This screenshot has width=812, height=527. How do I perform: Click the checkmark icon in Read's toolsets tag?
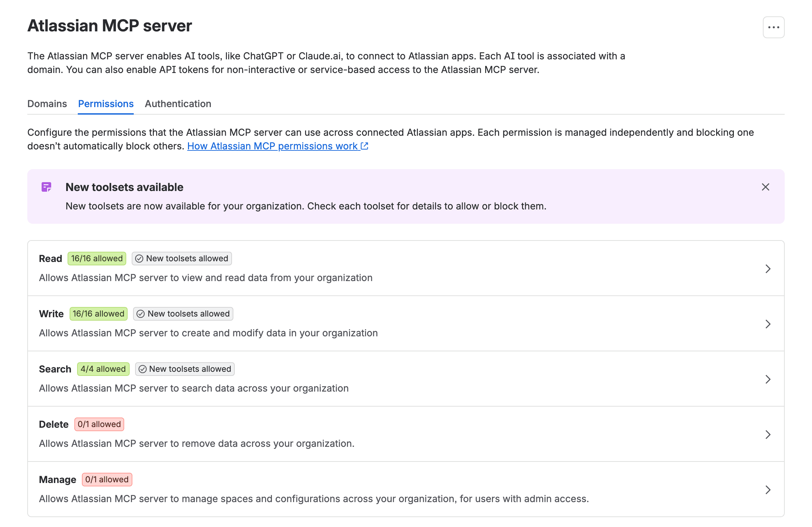tap(139, 259)
